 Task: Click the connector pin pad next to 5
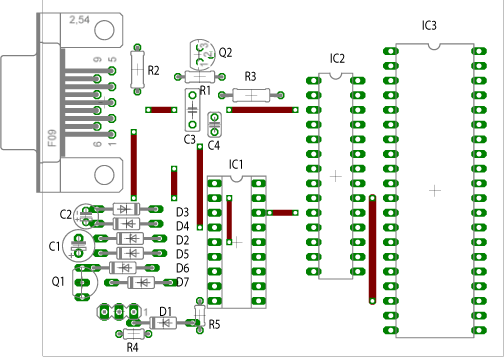click(x=112, y=71)
